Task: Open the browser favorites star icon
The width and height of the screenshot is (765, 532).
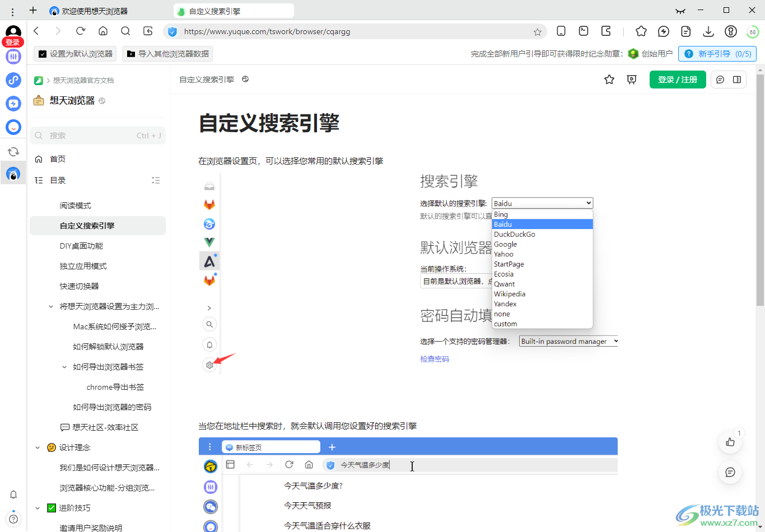Action: click(x=641, y=31)
